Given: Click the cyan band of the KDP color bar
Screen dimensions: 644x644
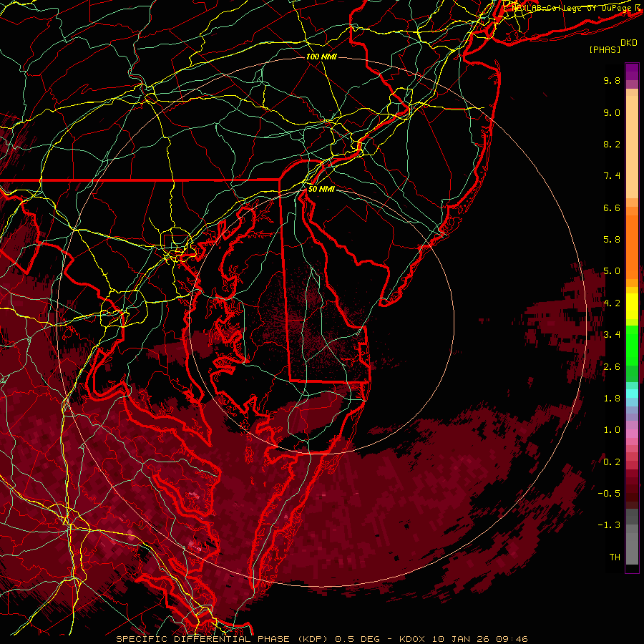Looking at the screenshot, I should coord(632,394).
